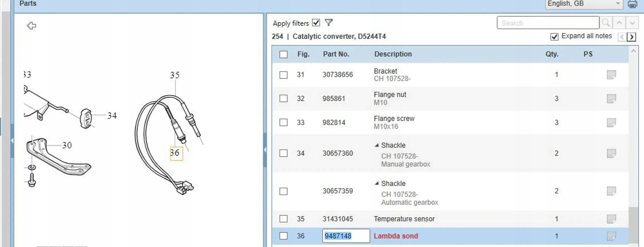Toggle the Apply filters checkbox
The height and width of the screenshot is (247, 644).
[x=316, y=23]
